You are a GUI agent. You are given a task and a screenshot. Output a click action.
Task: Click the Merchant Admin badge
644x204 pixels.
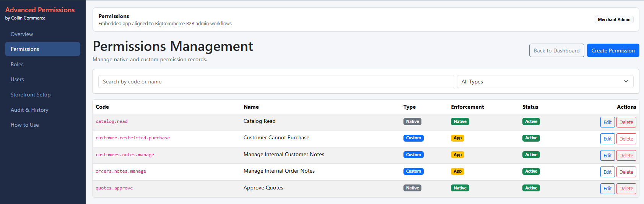pyautogui.click(x=614, y=20)
